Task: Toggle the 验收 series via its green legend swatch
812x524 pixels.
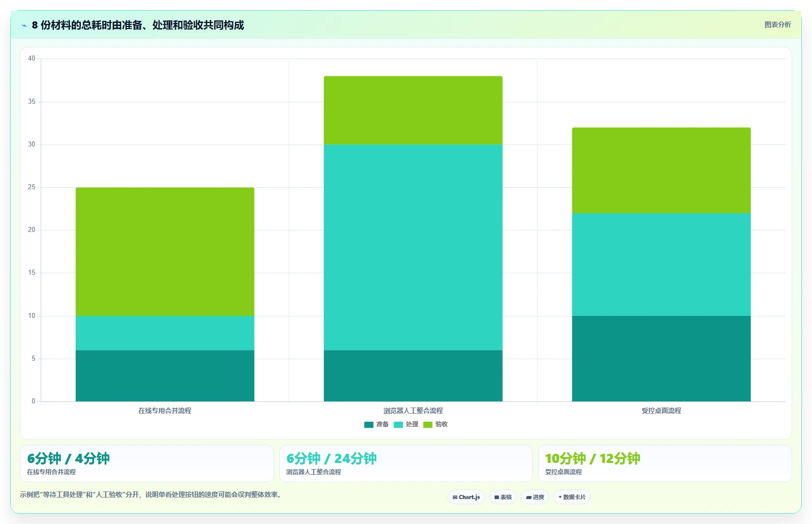Action: tap(428, 424)
